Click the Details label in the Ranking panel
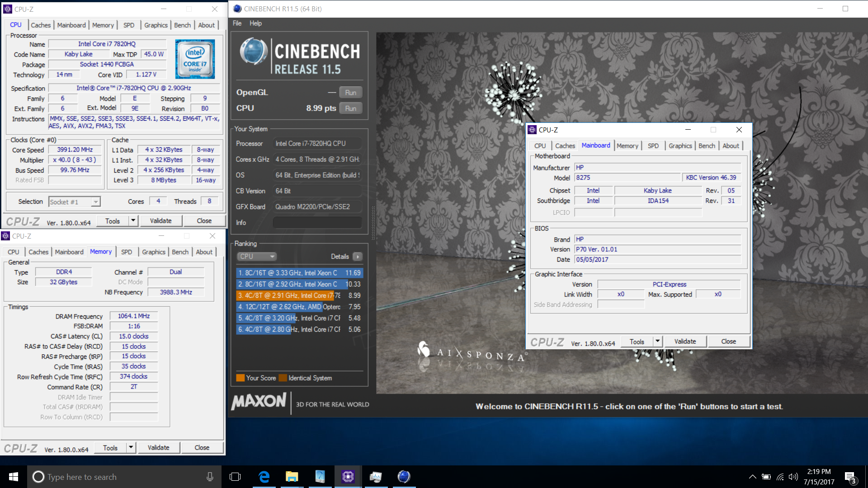Image resolution: width=868 pixels, height=488 pixels. coord(340,257)
